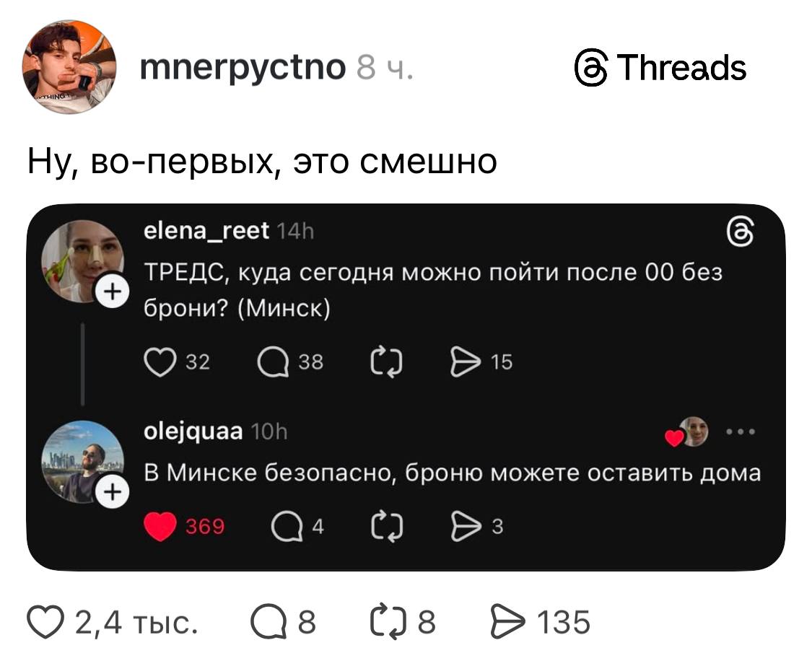Open mnerpyctno's profile from username
The width and height of the screenshot is (812, 666).
point(241,67)
